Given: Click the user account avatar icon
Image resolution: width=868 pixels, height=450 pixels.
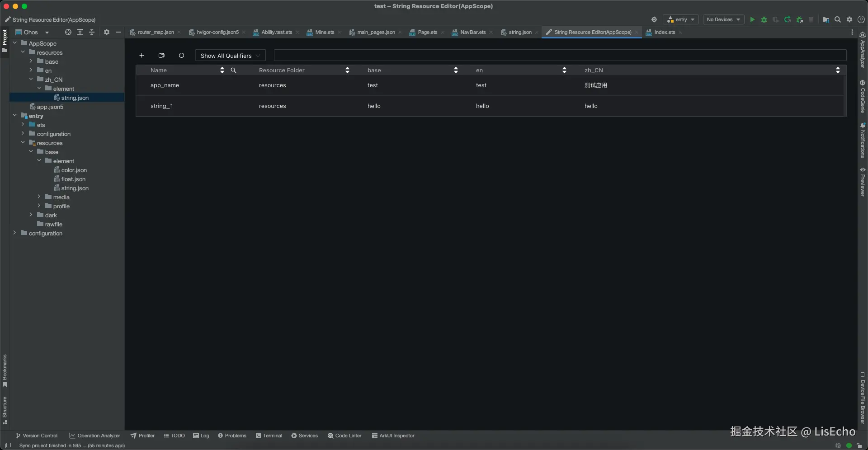Looking at the screenshot, I should pos(861,19).
